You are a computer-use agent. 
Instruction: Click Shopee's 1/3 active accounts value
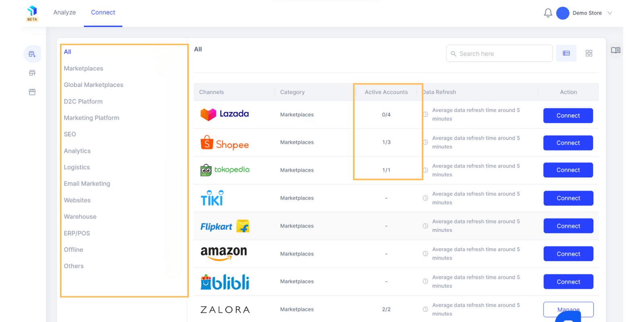[386, 142]
